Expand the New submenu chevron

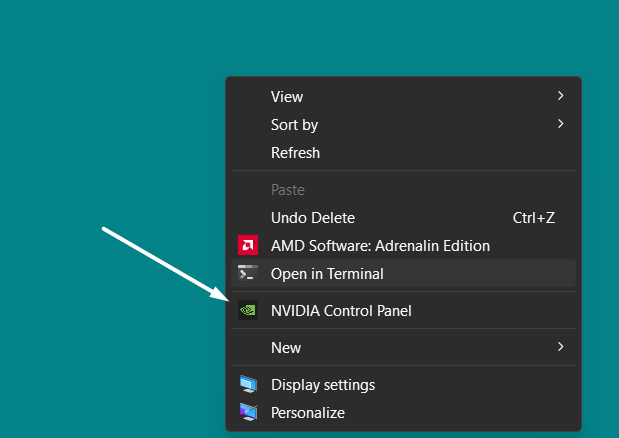560,348
